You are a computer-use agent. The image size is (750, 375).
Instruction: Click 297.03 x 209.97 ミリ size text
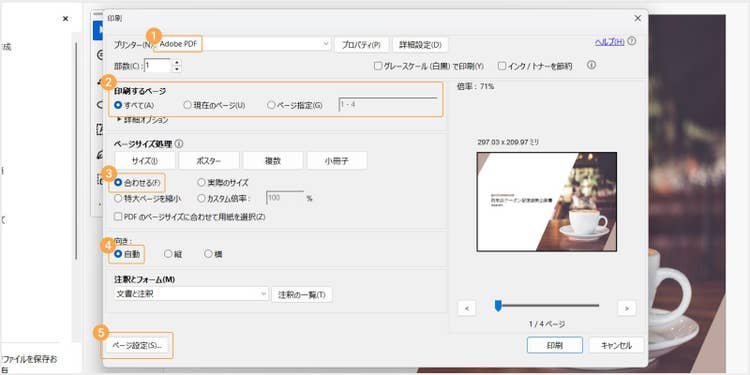[x=508, y=142]
